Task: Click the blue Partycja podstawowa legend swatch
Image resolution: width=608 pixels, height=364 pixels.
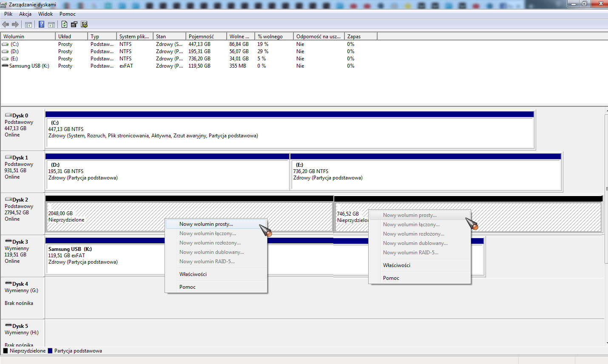Action: click(50, 351)
